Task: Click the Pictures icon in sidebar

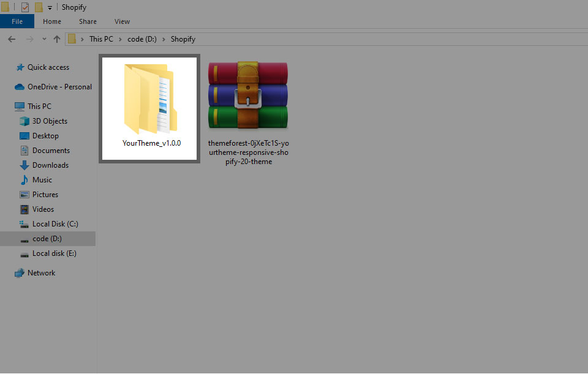Action: tap(24, 195)
